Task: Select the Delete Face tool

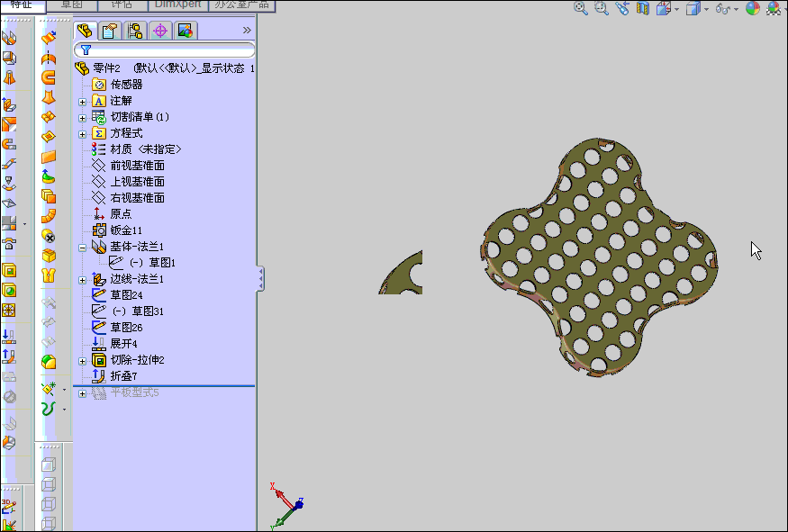Action: (x=49, y=236)
